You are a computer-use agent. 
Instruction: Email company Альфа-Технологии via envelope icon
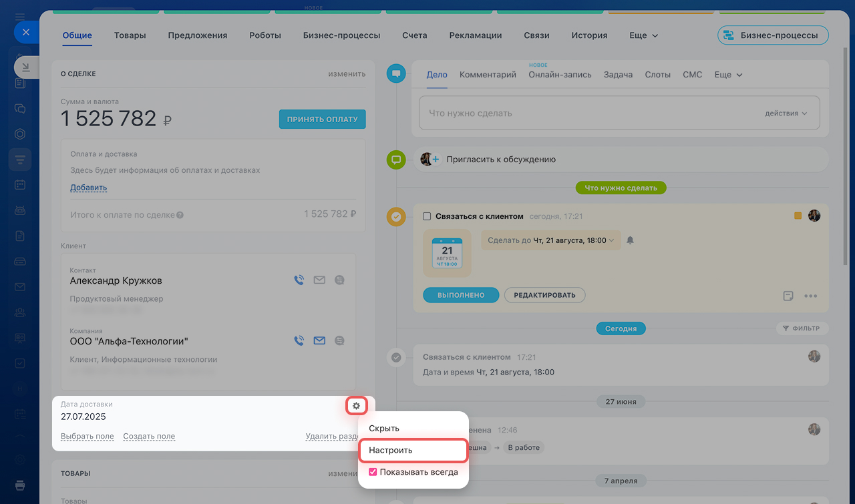[x=319, y=340]
